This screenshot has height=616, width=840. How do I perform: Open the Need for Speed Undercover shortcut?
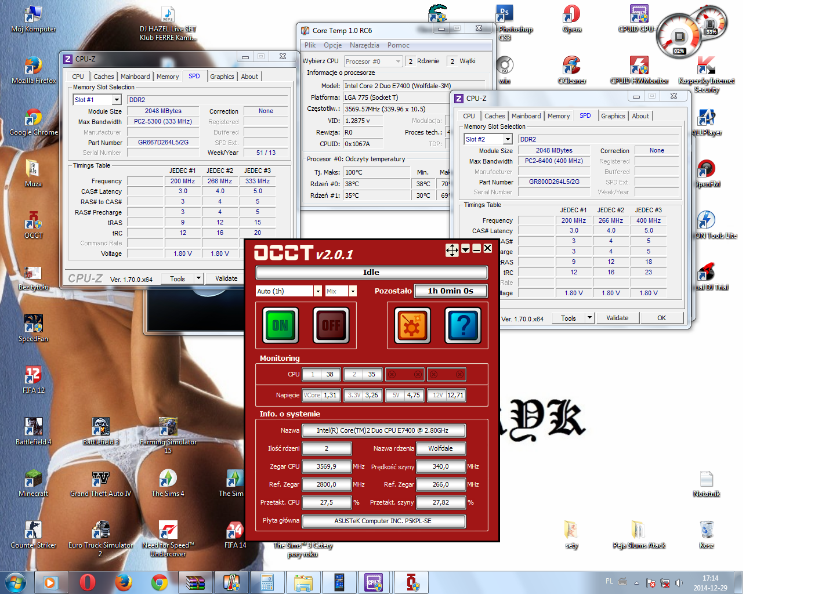click(168, 539)
